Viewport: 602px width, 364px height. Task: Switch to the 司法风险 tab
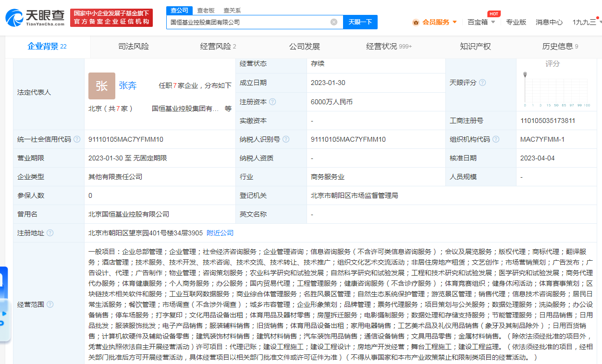[133, 46]
